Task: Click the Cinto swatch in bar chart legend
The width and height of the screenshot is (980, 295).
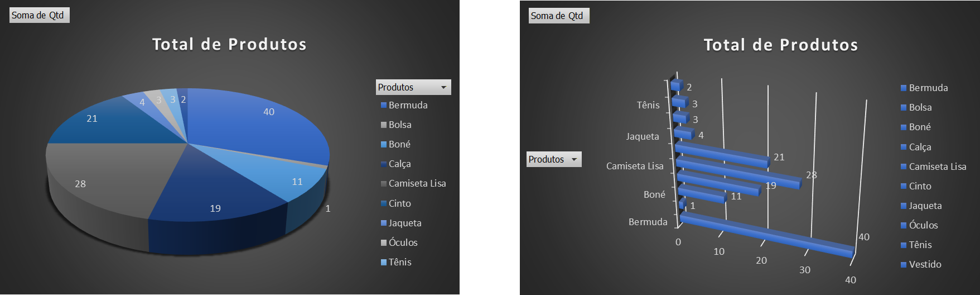Action: [904, 186]
